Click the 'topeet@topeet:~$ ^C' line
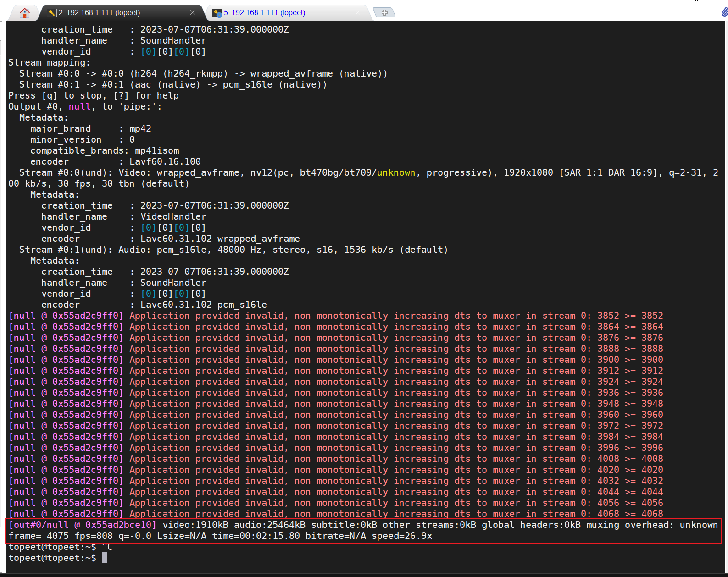 pyautogui.click(x=61, y=547)
